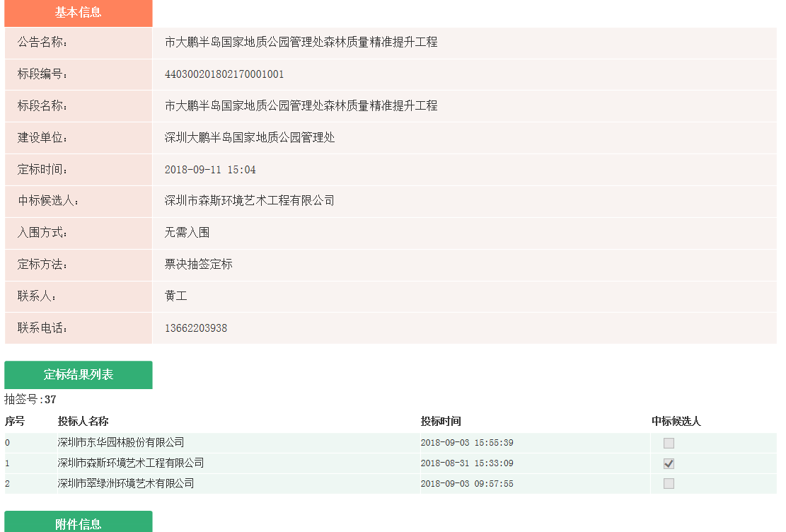Click the contact phone number 13662203938
786x532 pixels.
196,328
